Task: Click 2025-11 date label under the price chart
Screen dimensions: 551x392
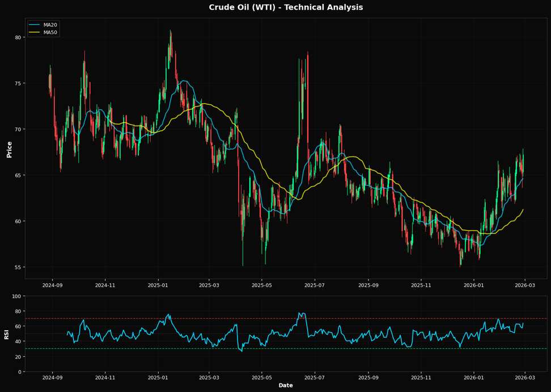Action: [x=421, y=285]
